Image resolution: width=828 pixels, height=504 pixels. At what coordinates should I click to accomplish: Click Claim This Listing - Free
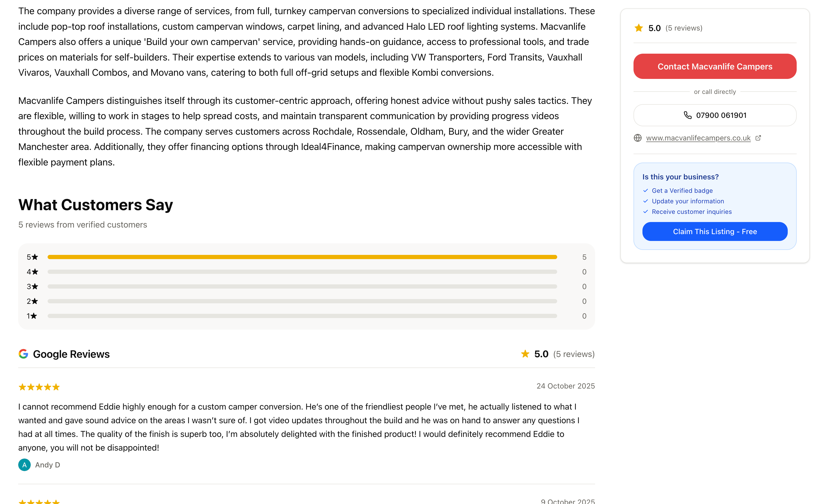pyautogui.click(x=714, y=231)
